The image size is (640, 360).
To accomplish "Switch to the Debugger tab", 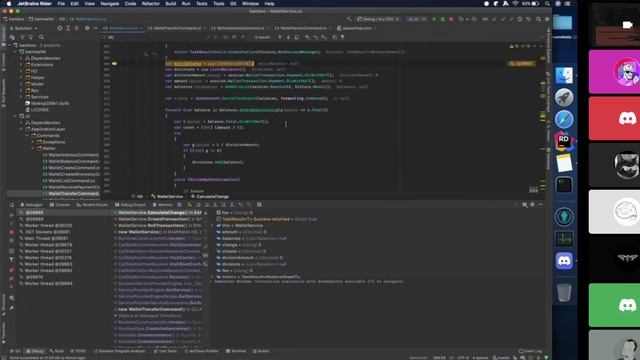I will click(31, 205).
